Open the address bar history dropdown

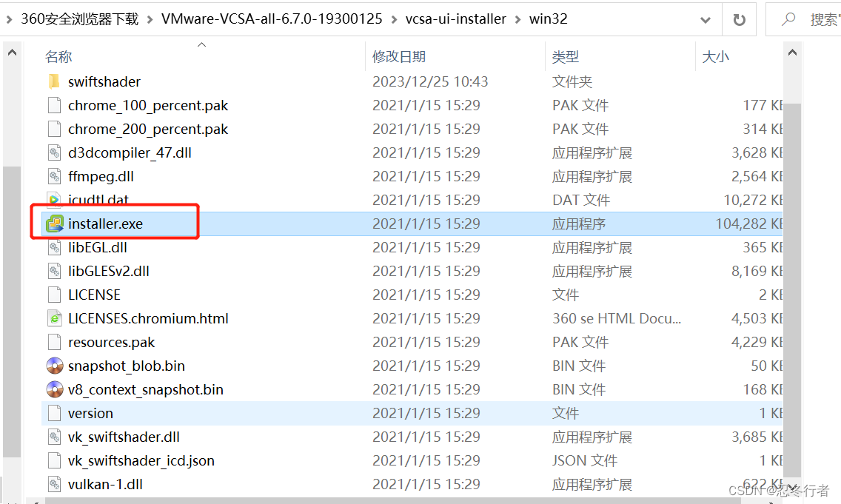click(x=706, y=21)
